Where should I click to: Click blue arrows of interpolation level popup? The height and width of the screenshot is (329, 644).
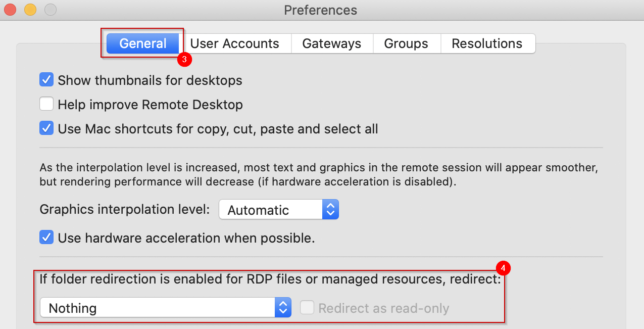tap(330, 210)
